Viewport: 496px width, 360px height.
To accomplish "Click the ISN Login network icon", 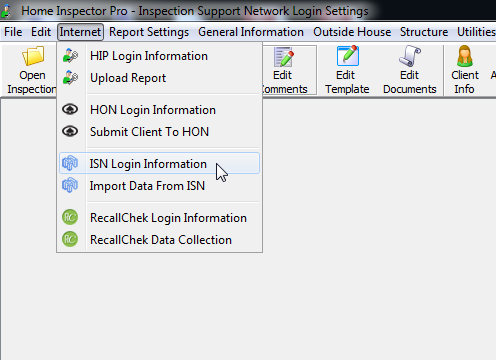I will point(70,163).
